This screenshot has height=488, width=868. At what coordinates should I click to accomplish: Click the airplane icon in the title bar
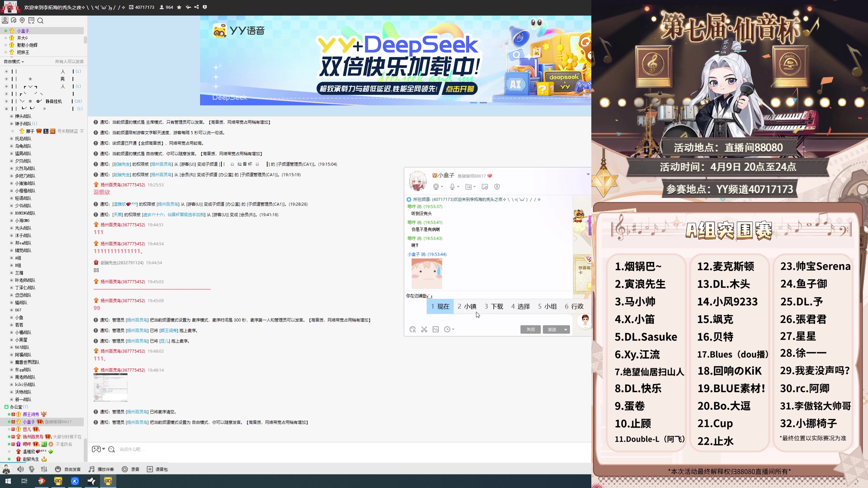[x=188, y=7]
